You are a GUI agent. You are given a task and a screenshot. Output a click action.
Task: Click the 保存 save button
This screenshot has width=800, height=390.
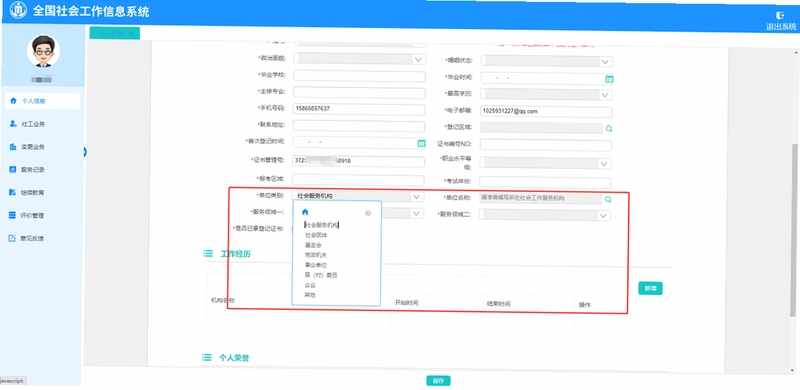click(438, 381)
